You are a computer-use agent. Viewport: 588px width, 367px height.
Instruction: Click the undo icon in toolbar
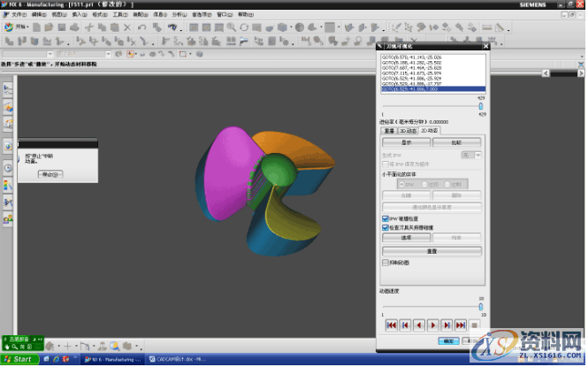click(144, 27)
